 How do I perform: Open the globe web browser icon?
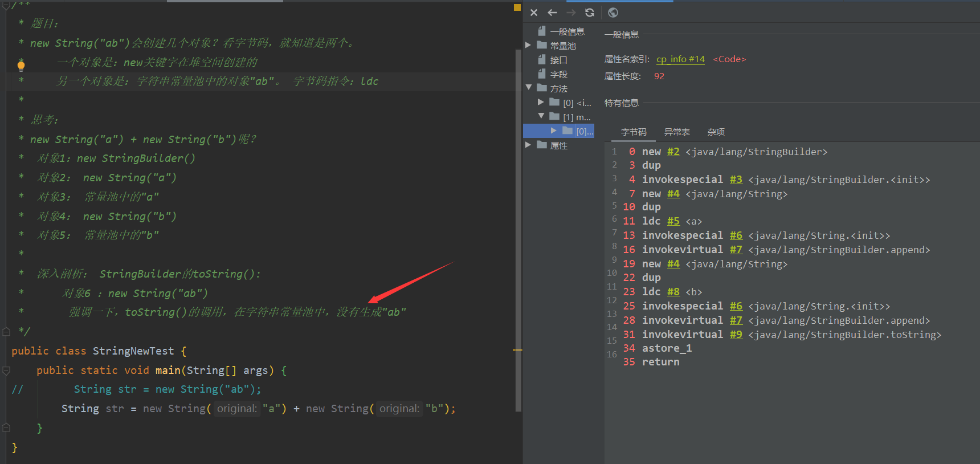click(x=613, y=13)
